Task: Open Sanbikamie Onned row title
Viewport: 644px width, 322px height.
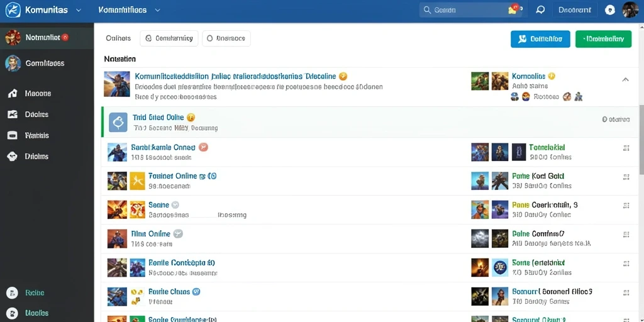Action: [163, 147]
